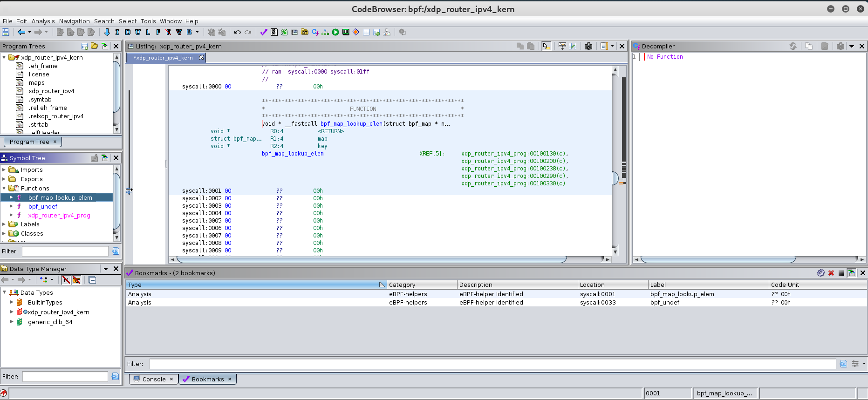Open the Bookmarks checkmark toolbar icon
Viewport: 868px width, 400px height.
click(264, 32)
